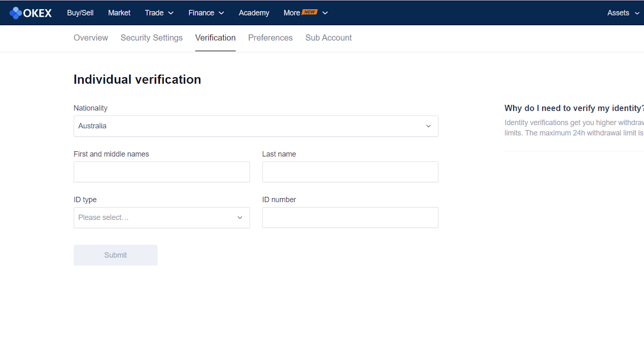This screenshot has height=338, width=644.
Task: Open the Verification tab
Action: (x=215, y=38)
